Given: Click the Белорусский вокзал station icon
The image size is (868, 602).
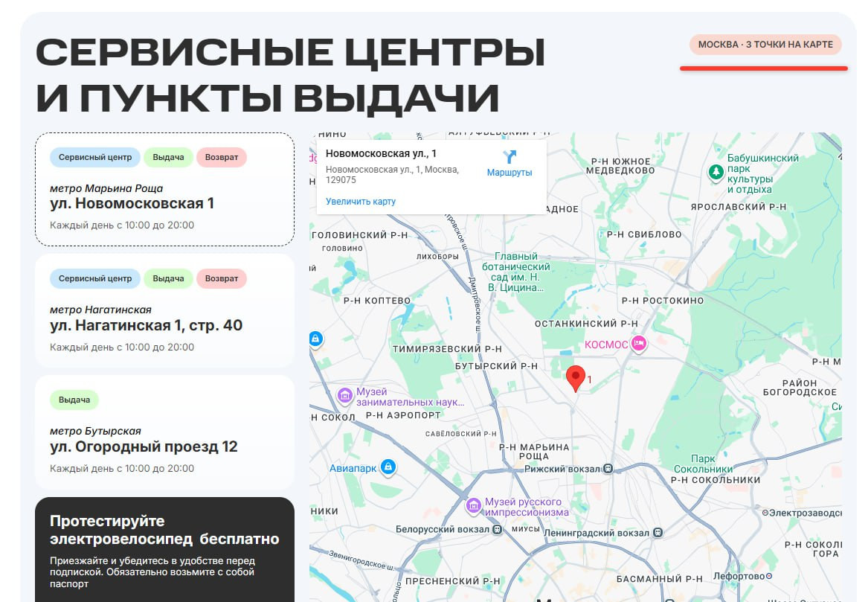Looking at the screenshot, I should [x=497, y=530].
